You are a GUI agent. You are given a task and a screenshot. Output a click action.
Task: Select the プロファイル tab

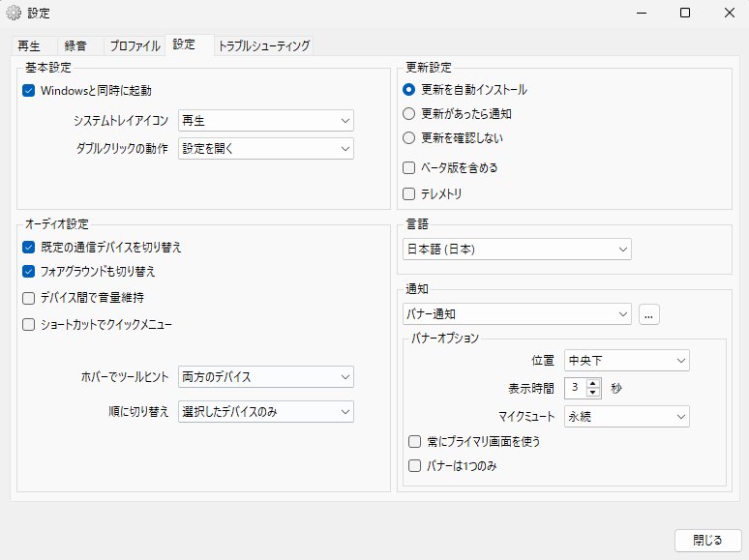coord(135,45)
